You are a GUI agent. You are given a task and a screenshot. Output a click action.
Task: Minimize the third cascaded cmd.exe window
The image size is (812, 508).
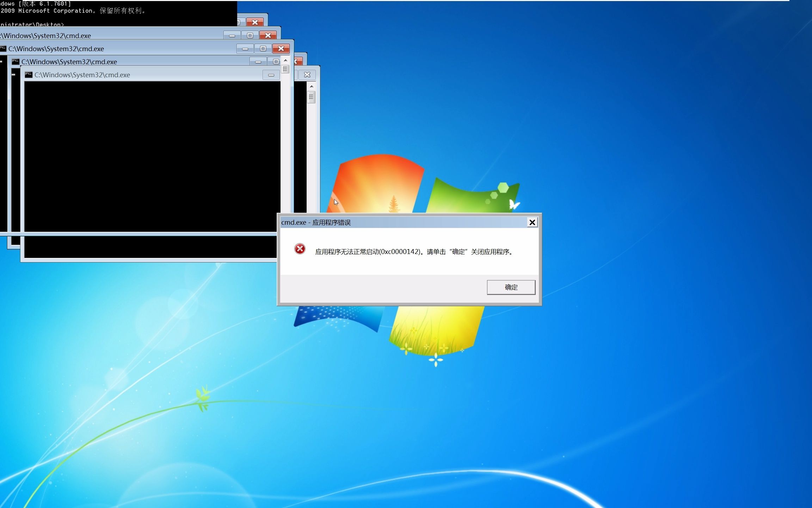click(245, 49)
